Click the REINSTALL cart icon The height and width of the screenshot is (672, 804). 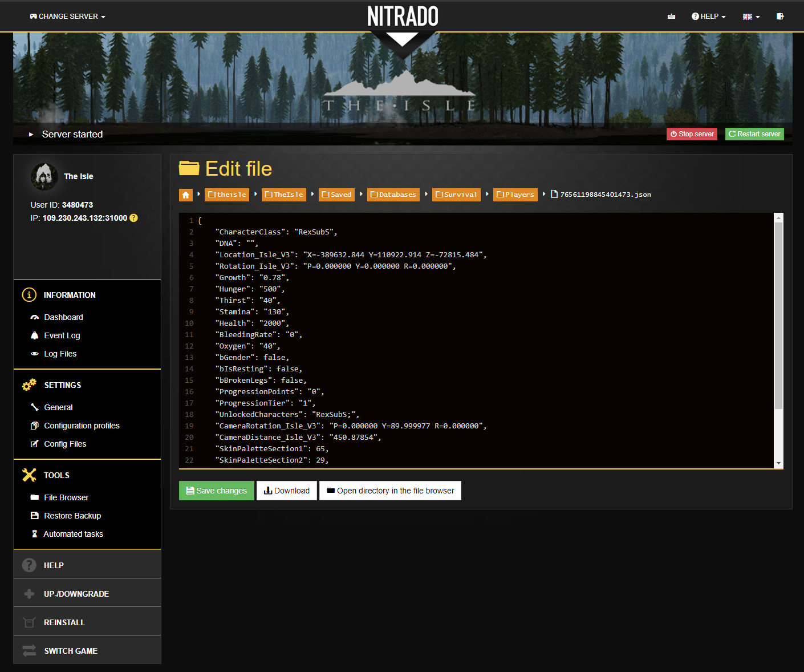click(x=29, y=622)
